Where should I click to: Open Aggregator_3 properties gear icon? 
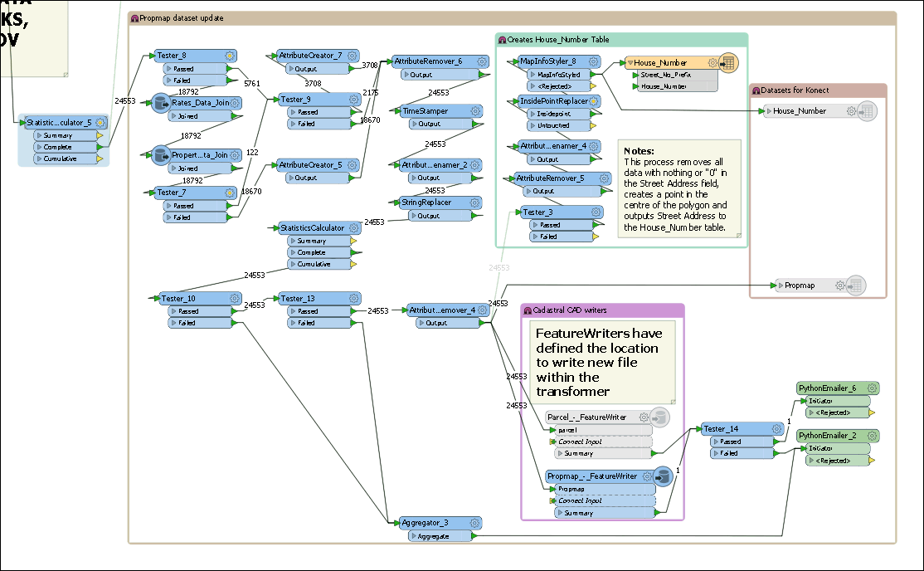[474, 523]
